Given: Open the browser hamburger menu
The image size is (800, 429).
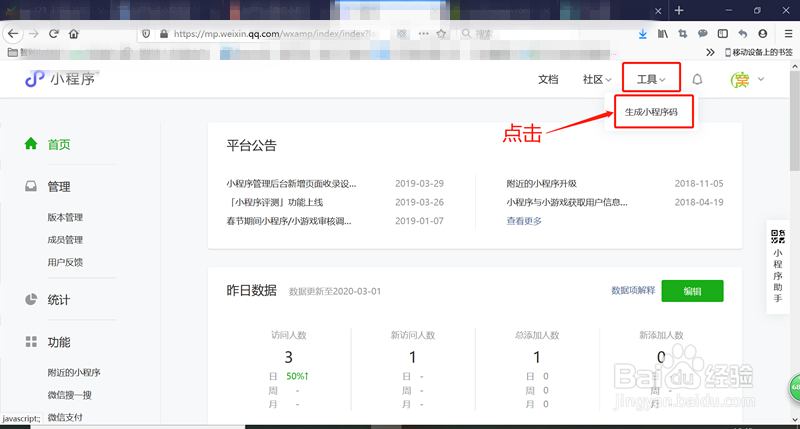Looking at the screenshot, I should coord(788,34).
